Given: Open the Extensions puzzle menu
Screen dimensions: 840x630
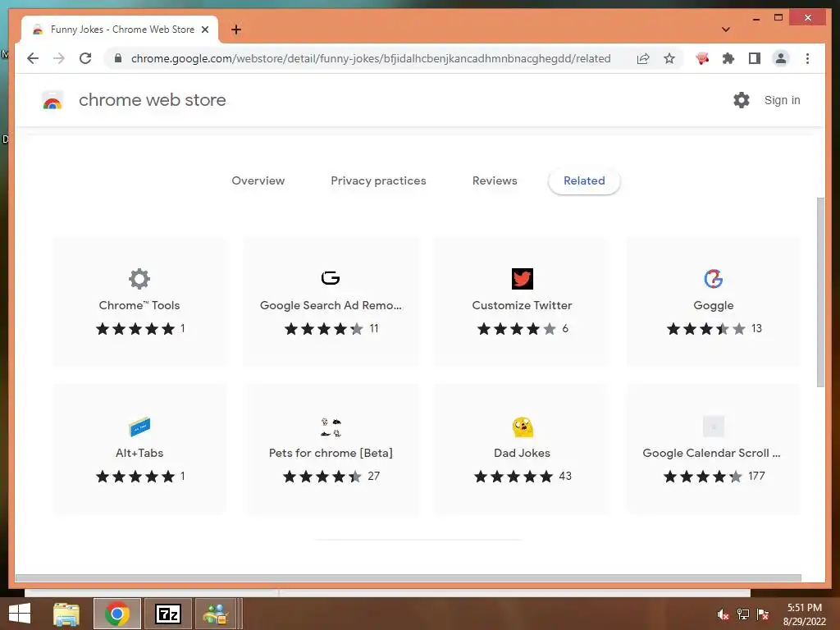Looking at the screenshot, I should pos(728,58).
